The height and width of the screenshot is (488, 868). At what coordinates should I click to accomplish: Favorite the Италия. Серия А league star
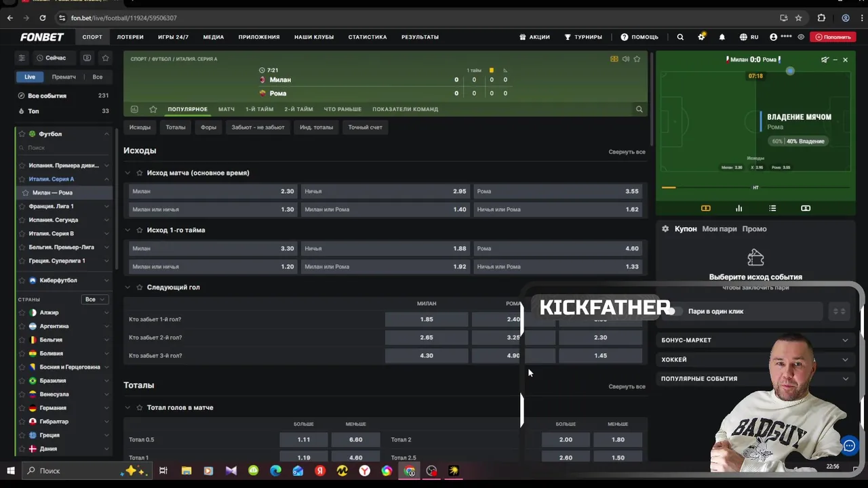pos(22,179)
